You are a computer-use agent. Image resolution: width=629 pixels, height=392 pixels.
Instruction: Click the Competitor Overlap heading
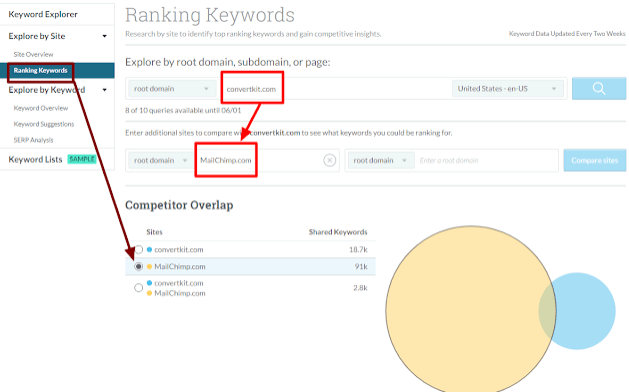(179, 205)
